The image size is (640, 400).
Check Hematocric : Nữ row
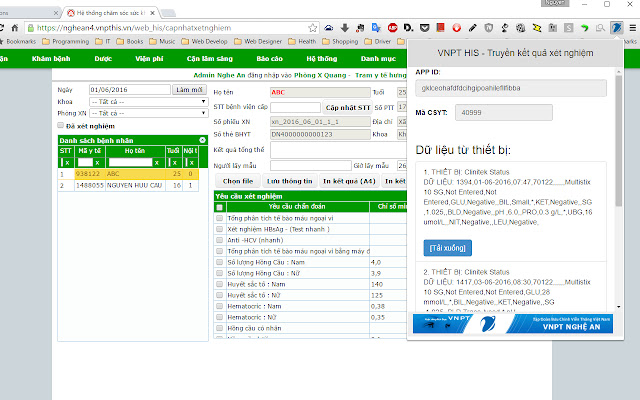[x=220, y=317]
